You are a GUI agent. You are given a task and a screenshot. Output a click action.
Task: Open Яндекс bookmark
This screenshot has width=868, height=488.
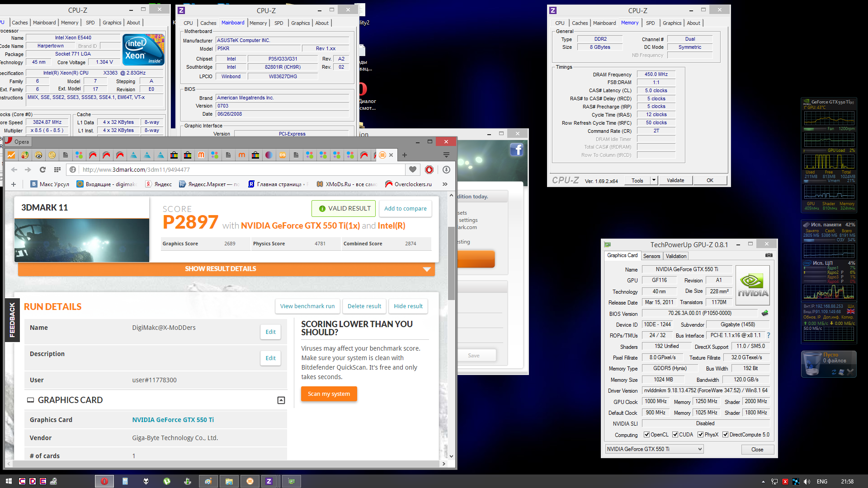[x=158, y=184]
